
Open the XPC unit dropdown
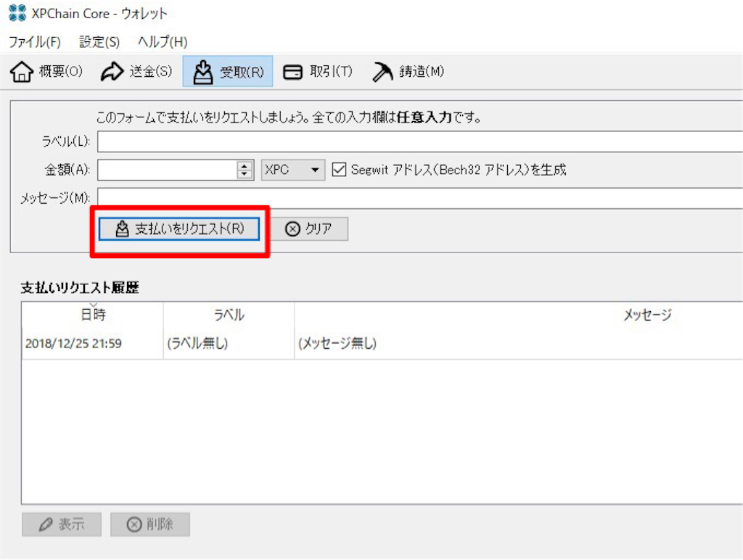coord(293,170)
